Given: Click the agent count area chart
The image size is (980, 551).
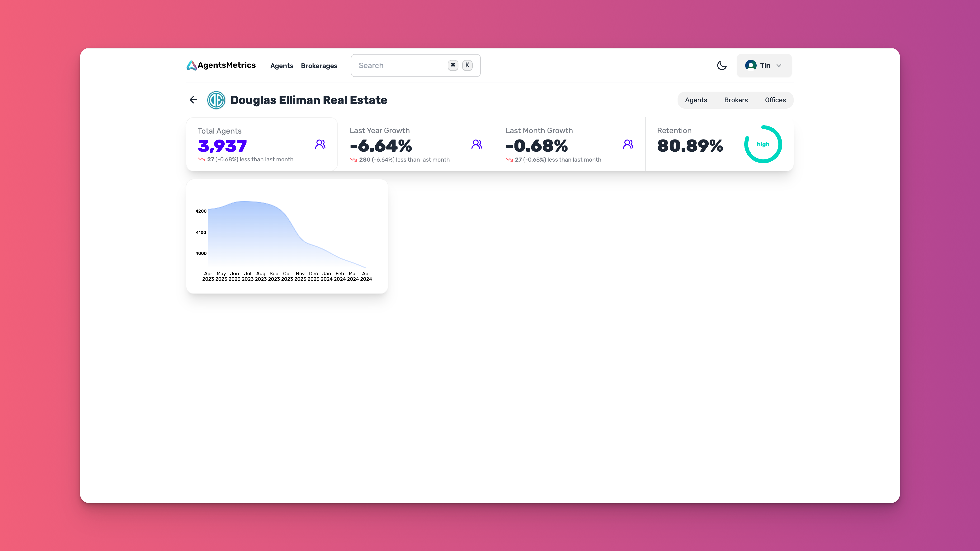Looking at the screenshot, I should click(287, 235).
